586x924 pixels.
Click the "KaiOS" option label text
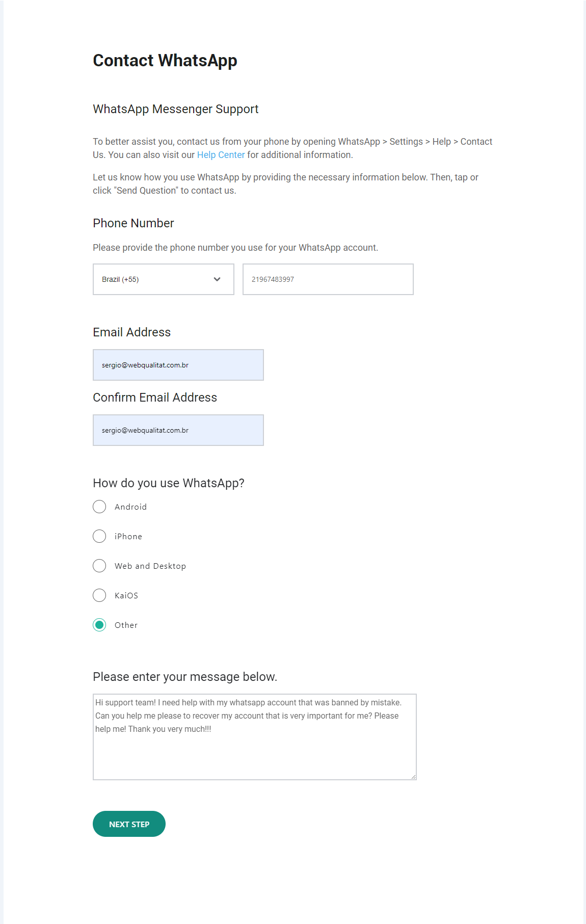tap(126, 595)
